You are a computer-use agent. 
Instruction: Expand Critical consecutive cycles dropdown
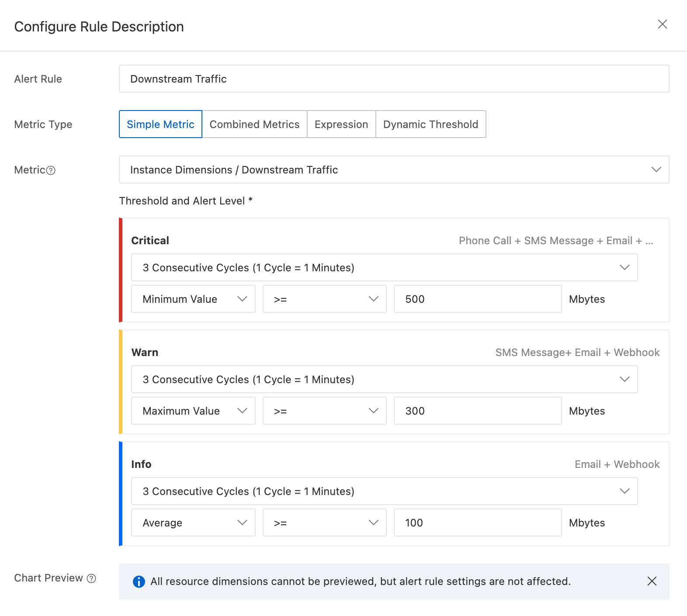[x=384, y=268]
